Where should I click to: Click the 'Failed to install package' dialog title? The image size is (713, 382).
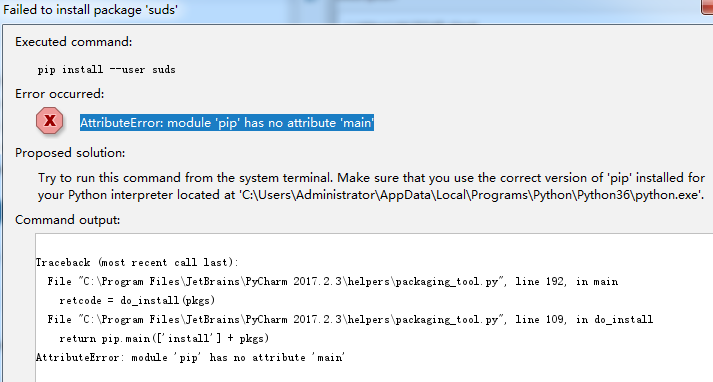pyautogui.click(x=90, y=10)
